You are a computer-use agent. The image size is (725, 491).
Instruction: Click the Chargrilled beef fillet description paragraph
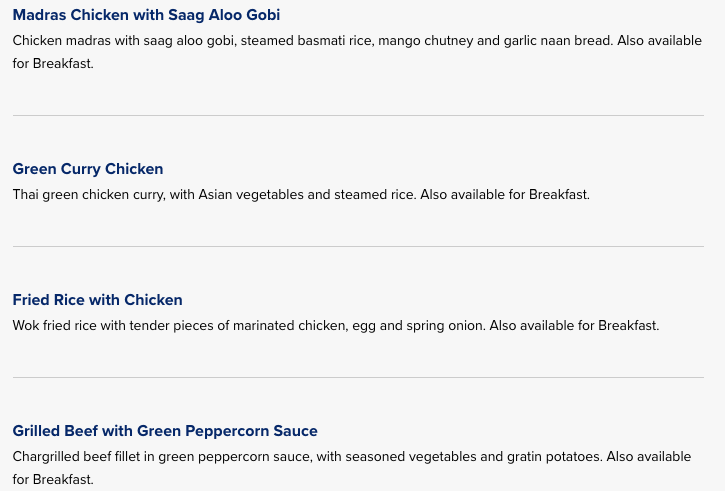pyautogui.click(x=352, y=467)
